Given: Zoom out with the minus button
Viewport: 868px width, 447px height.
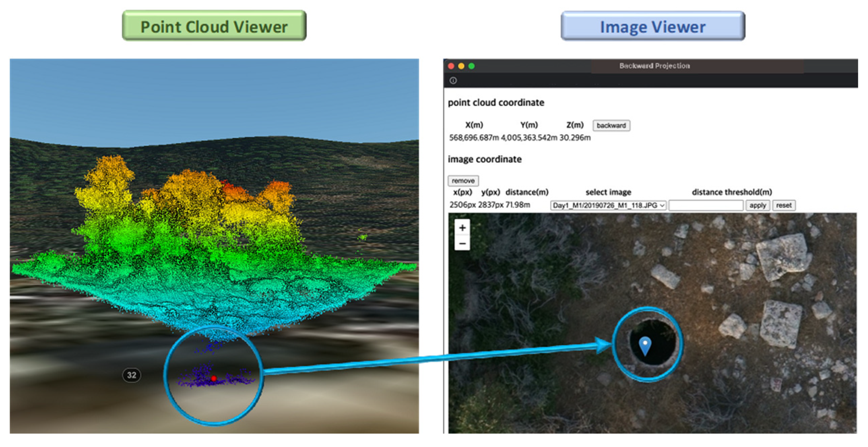Looking at the screenshot, I should 462,243.
